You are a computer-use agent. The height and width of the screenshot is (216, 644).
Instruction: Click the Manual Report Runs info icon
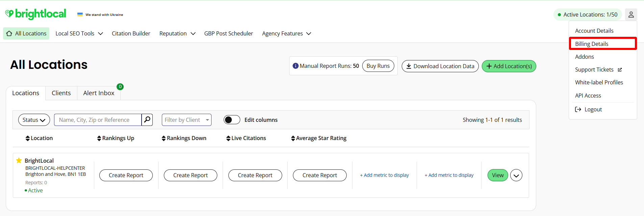point(295,66)
